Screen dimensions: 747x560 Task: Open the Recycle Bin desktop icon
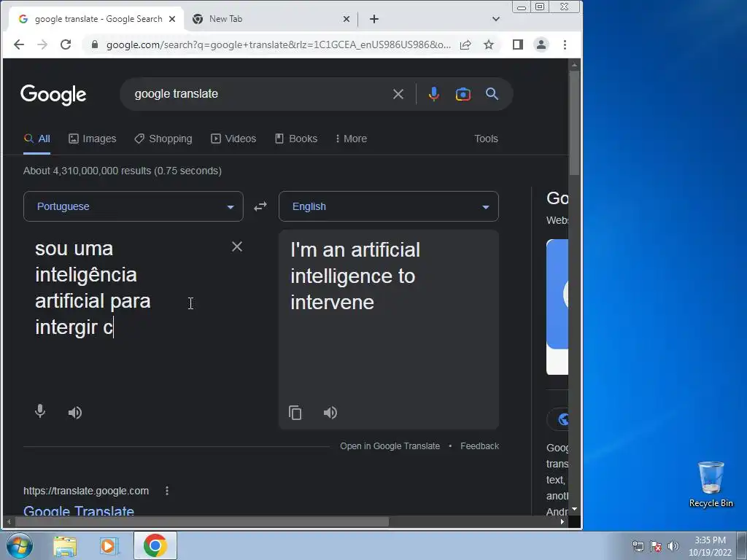711,484
